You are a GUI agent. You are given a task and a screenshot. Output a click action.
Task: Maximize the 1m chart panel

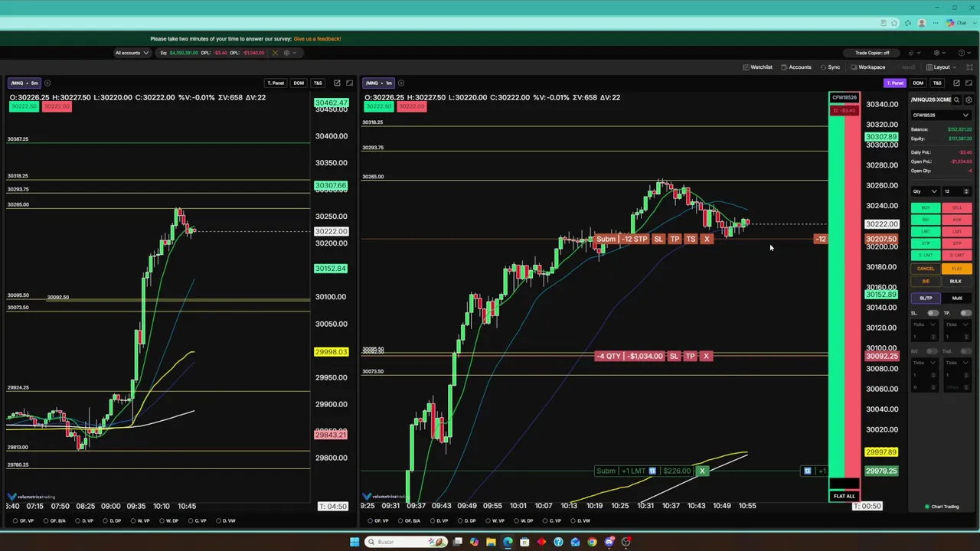pyautogui.click(x=969, y=83)
